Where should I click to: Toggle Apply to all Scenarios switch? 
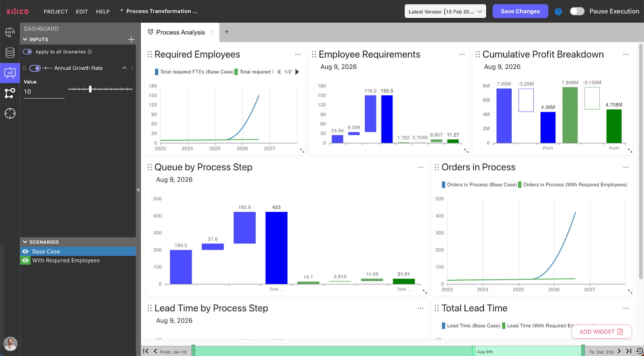click(27, 52)
